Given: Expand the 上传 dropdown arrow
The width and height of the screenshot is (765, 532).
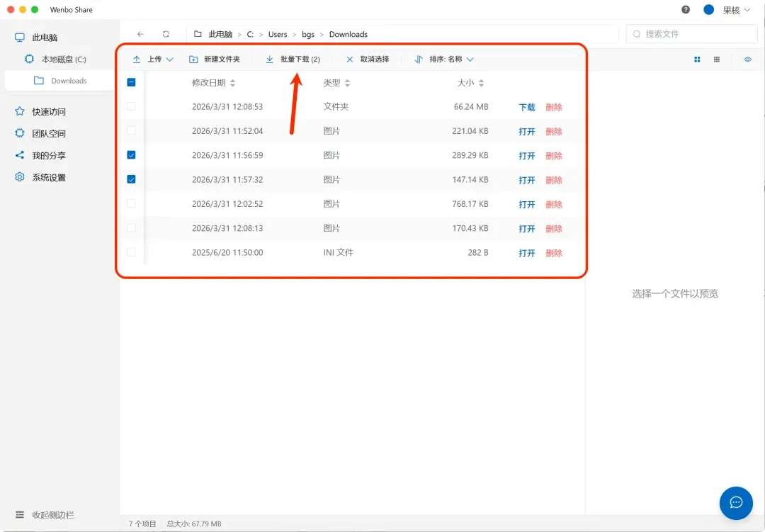Looking at the screenshot, I should tap(170, 60).
